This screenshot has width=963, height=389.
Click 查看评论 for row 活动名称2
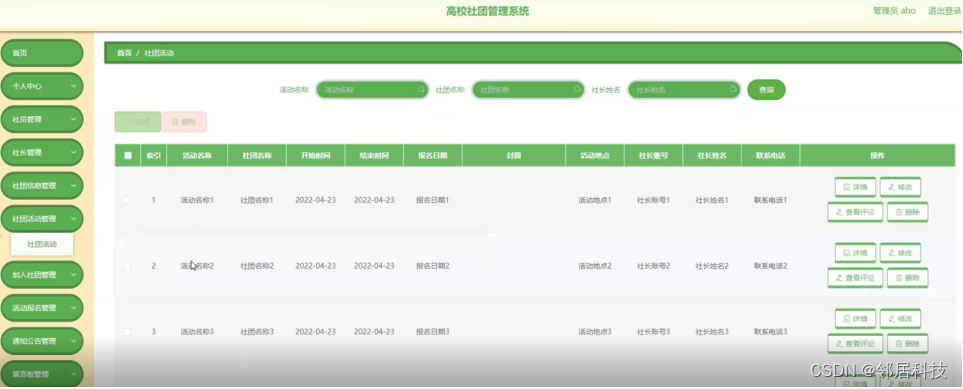855,278
